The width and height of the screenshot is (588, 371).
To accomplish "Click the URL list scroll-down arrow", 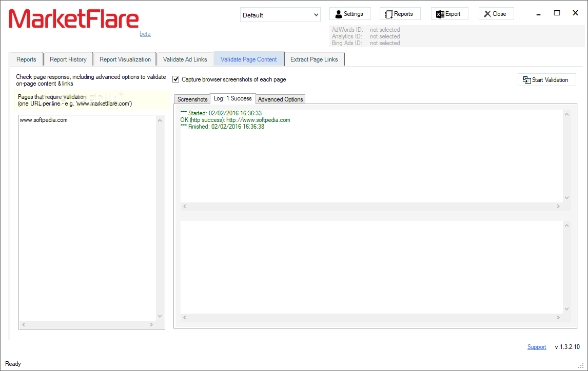I will 160,316.
